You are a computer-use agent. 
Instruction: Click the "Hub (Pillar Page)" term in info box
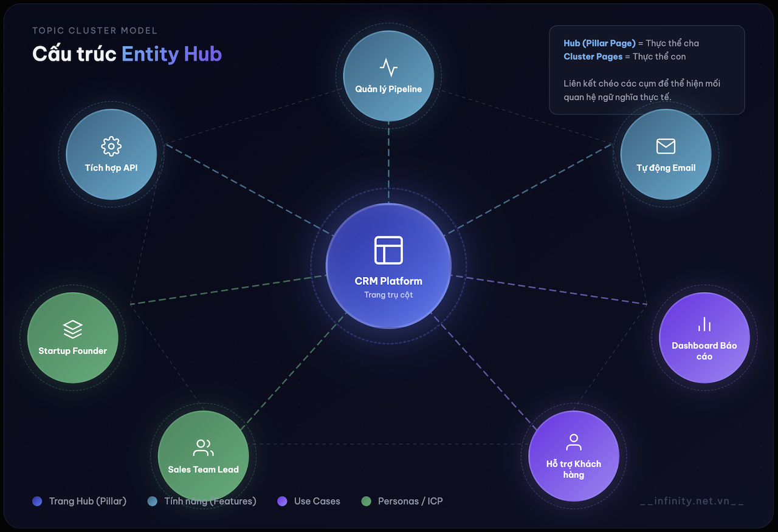point(599,44)
